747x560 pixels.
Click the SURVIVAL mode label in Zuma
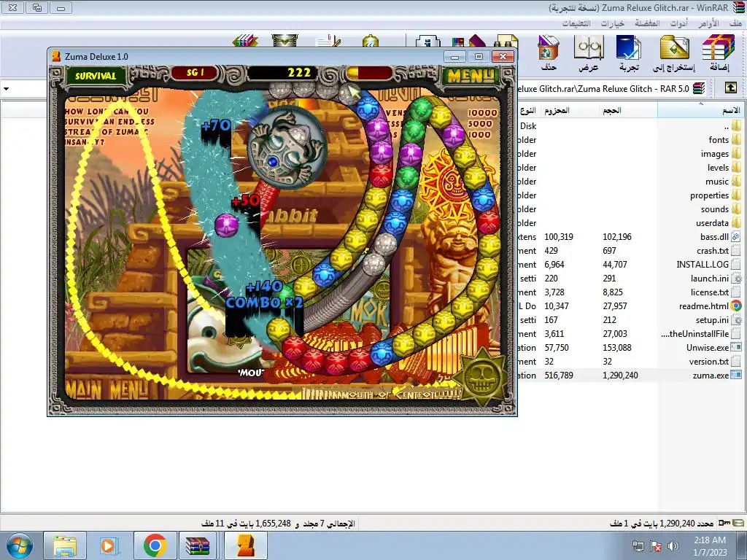click(96, 76)
